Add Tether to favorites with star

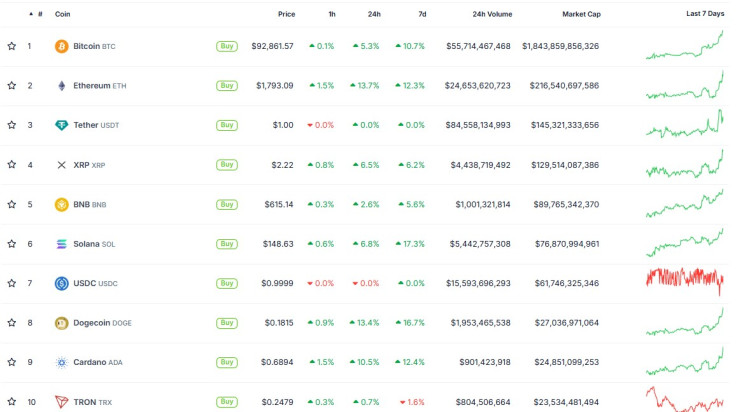[12, 125]
